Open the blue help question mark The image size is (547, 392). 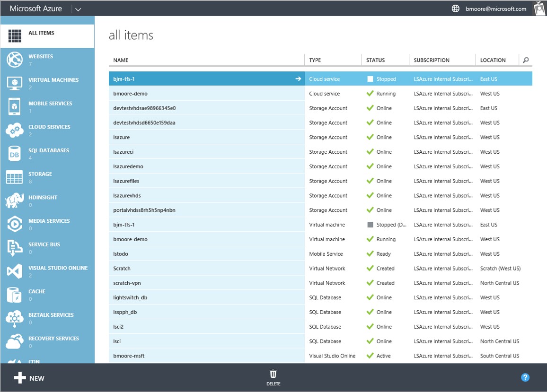point(525,377)
